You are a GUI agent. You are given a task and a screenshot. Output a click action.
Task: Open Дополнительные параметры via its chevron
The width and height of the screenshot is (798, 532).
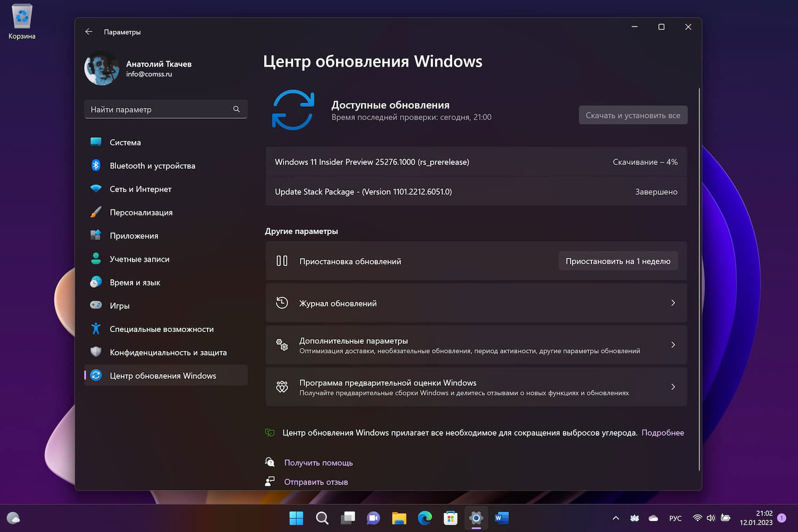(673, 345)
